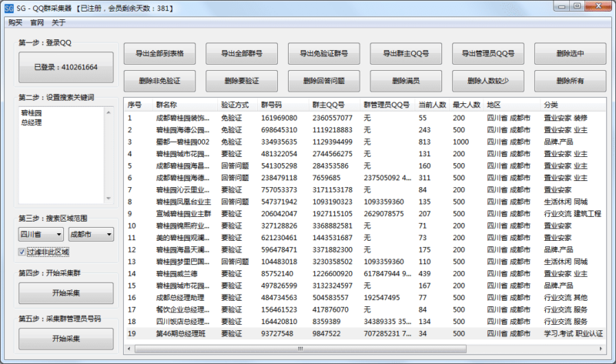Click the 删除所有 button
The height and width of the screenshot is (364, 616).
570,81
